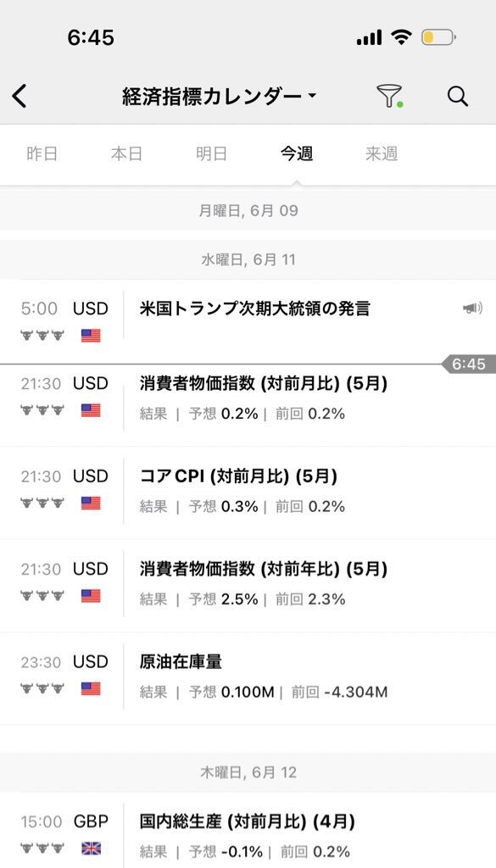Open the filter funnel icon
This screenshot has height=868, width=496.
point(390,96)
